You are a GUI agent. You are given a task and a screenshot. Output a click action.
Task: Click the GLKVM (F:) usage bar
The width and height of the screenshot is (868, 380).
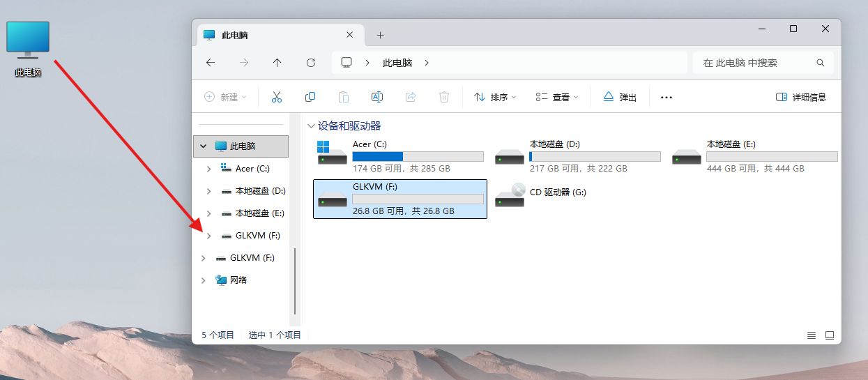[x=418, y=199]
